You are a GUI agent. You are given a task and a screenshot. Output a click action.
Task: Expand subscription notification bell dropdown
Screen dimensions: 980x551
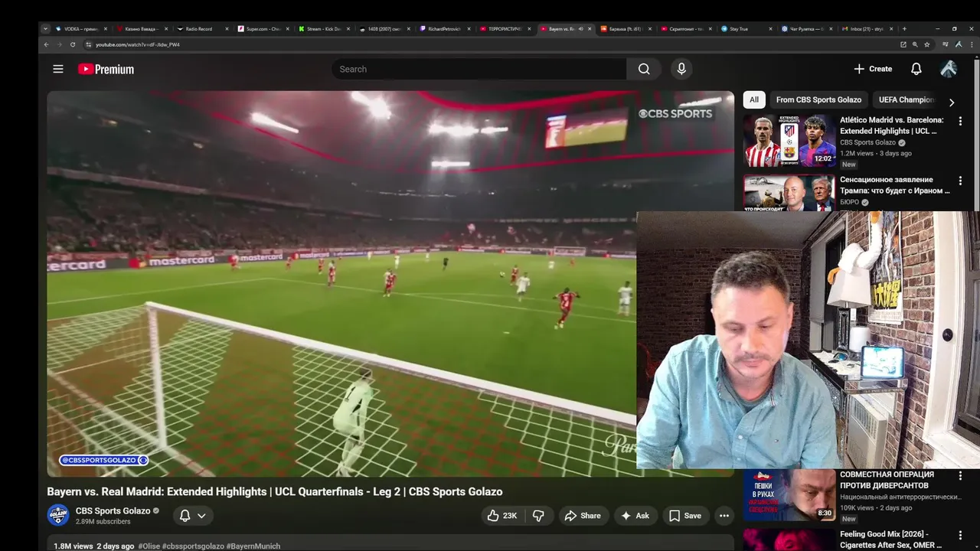point(193,516)
